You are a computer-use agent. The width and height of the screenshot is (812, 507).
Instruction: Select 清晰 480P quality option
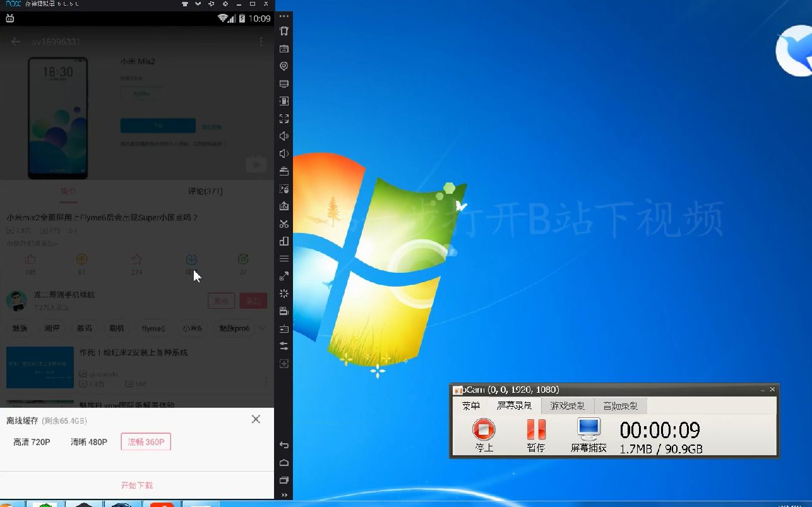[89, 442]
